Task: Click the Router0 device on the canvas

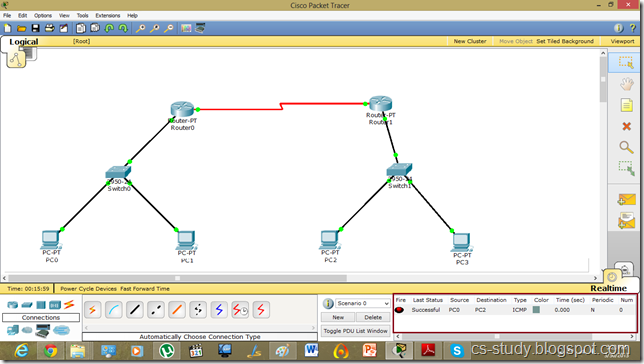Action: [x=182, y=109]
